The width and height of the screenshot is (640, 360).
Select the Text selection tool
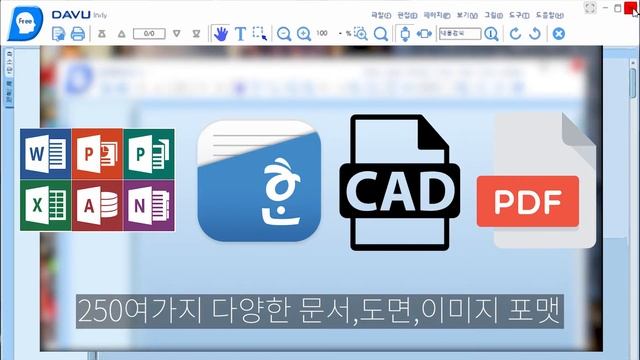click(x=240, y=33)
